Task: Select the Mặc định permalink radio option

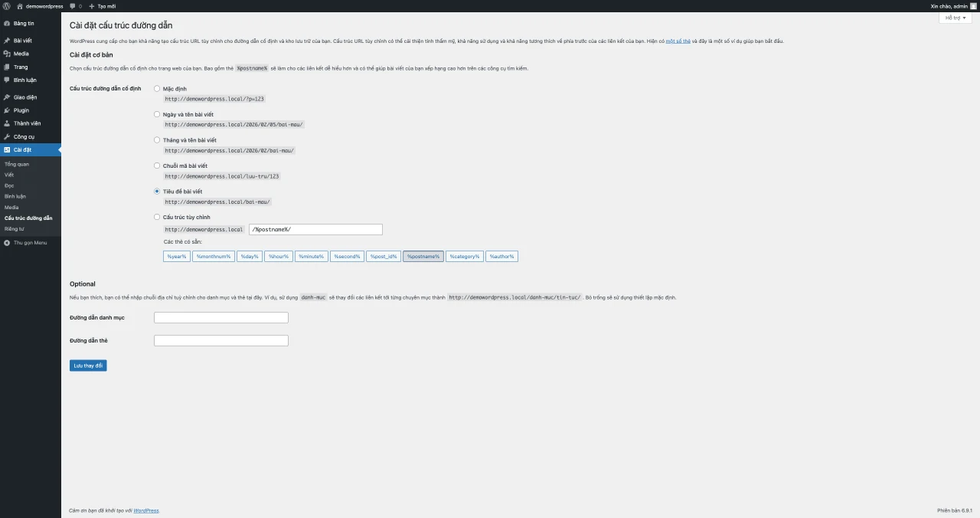Action: tap(157, 89)
